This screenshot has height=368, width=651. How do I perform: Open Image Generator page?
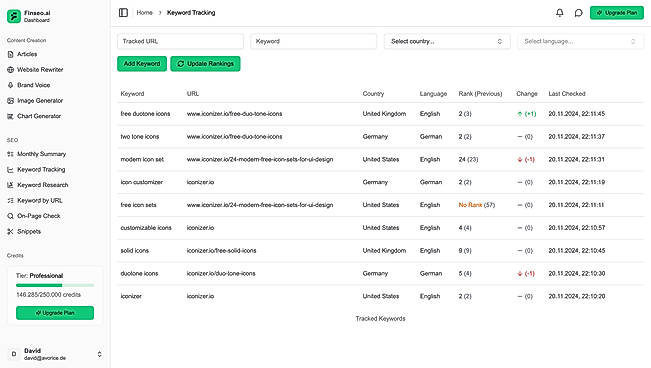40,101
